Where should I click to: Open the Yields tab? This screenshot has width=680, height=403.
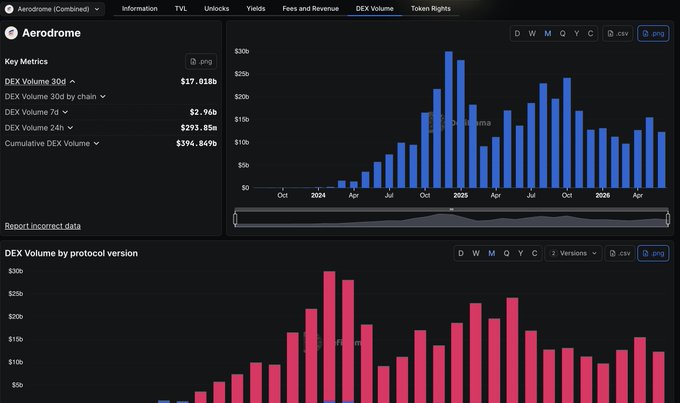(256, 9)
